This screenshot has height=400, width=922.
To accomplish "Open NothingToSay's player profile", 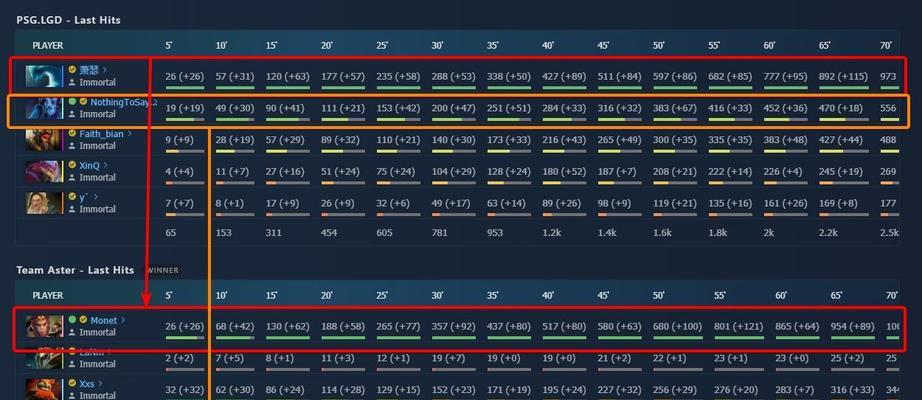I will pyautogui.click(x=120, y=102).
